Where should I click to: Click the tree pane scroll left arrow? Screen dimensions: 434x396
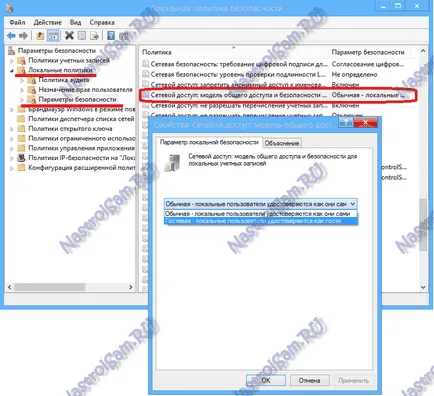click(9, 287)
